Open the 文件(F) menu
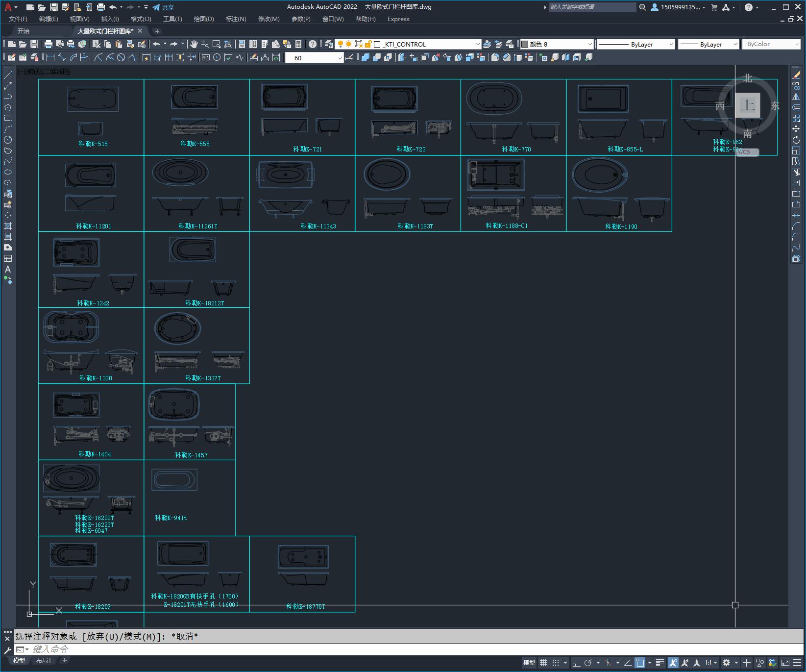 pyautogui.click(x=18, y=19)
